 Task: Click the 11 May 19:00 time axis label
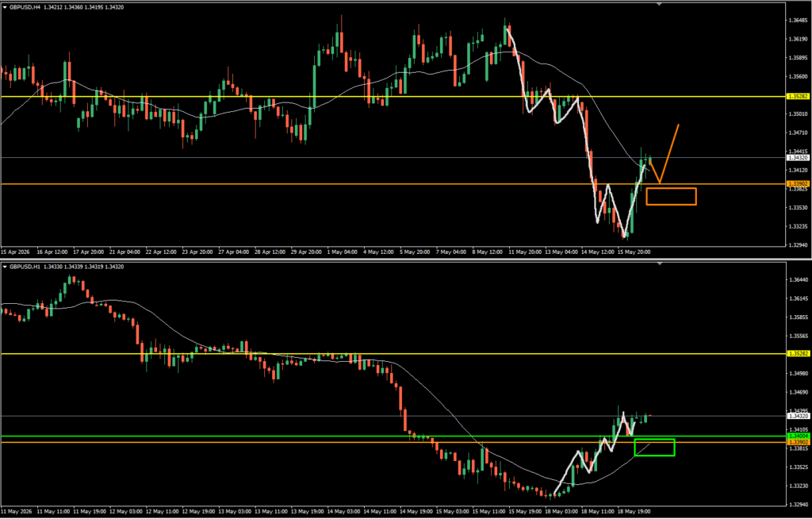click(x=89, y=511)
